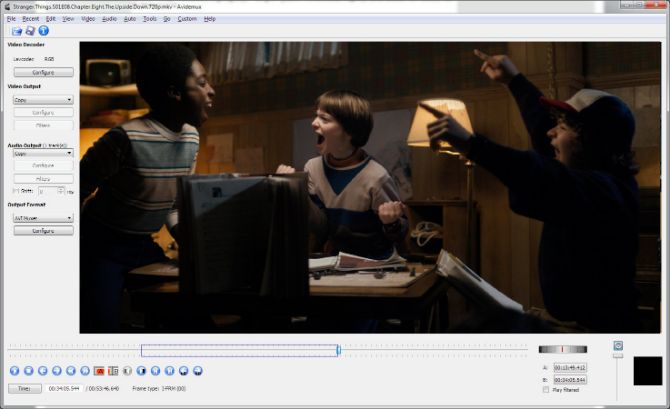Start playback with the Play button
Viewport: 670px width, 409px height.
coord(15,371)
